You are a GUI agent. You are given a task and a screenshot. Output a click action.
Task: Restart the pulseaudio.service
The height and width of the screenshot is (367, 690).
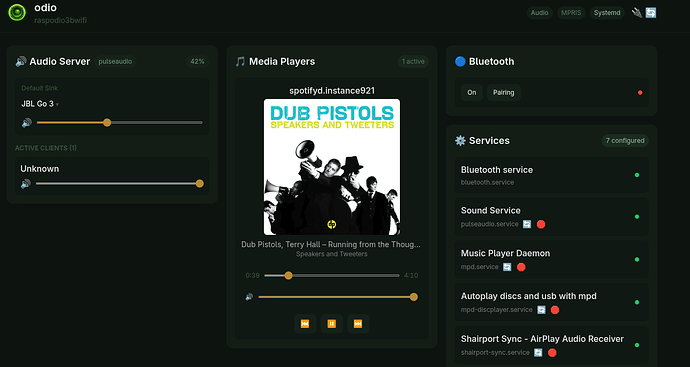pos(527,224)
